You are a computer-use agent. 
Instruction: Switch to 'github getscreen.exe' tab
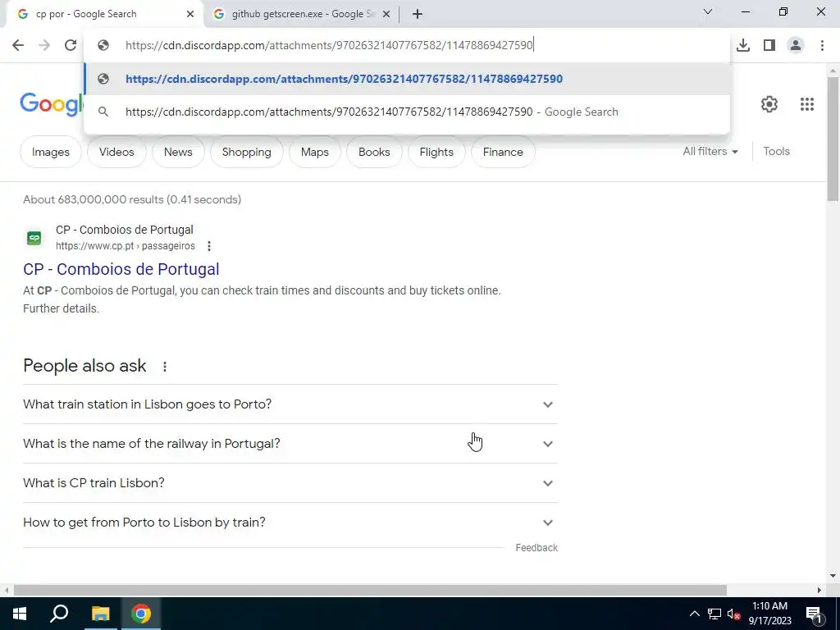point(304,14)
